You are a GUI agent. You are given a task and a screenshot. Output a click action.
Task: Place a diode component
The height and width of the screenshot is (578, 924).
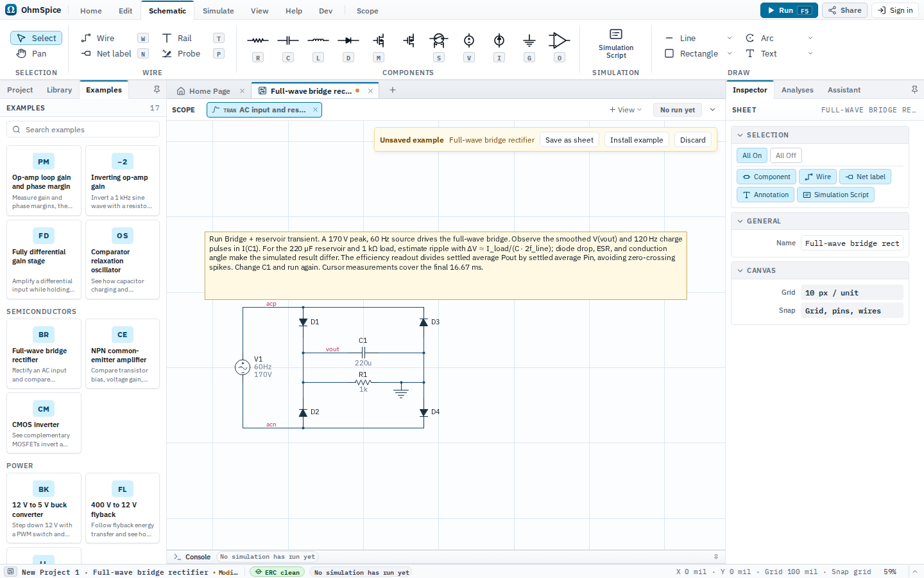point(348,46)
